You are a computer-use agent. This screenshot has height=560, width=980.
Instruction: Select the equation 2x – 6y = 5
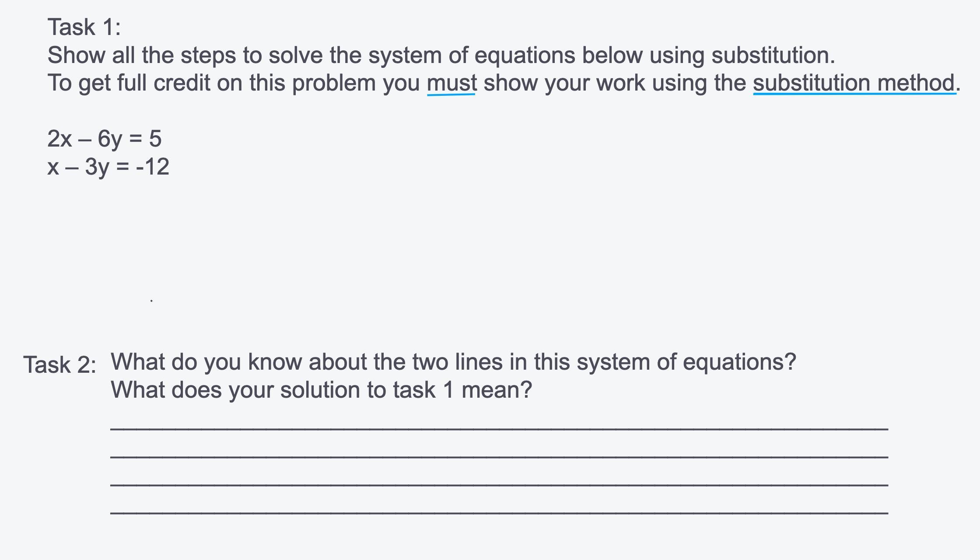105,139
